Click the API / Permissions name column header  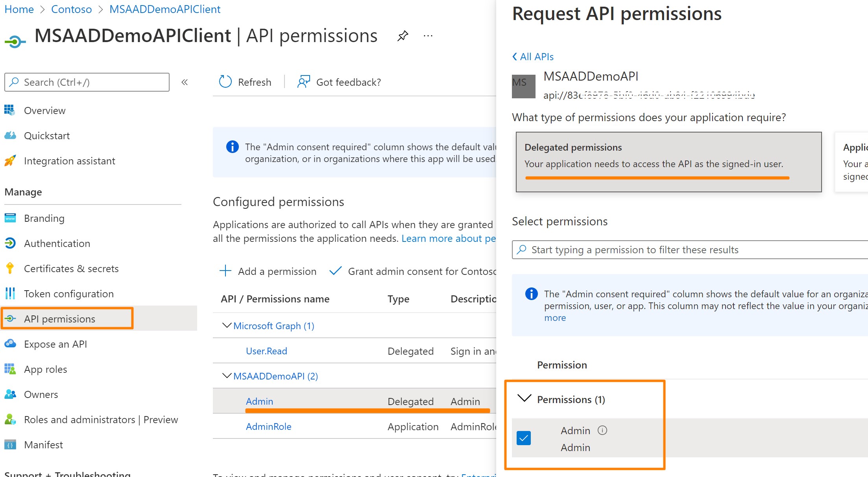[x=275, y=299]
